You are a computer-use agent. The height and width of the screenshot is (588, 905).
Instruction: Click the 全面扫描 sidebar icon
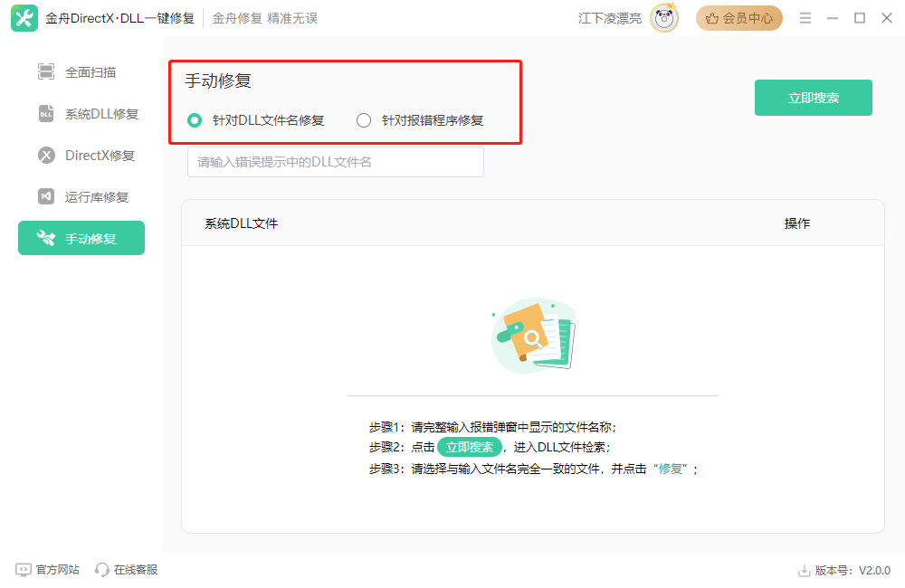(x=46, y=72)
